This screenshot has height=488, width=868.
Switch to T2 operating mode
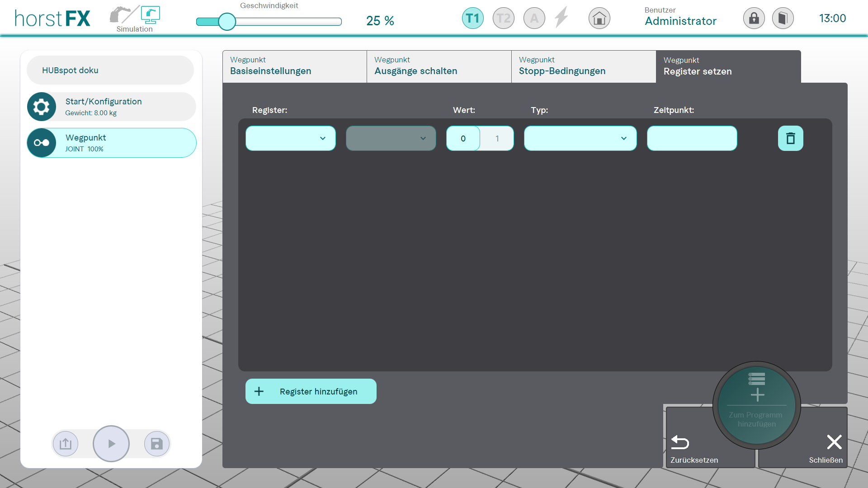[x=503, y=19]
